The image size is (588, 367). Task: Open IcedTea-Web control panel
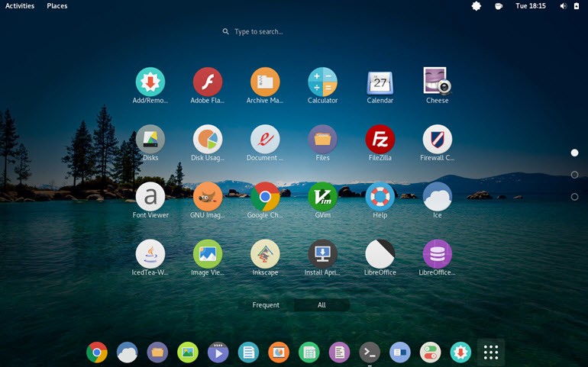(x=150, y=254)
